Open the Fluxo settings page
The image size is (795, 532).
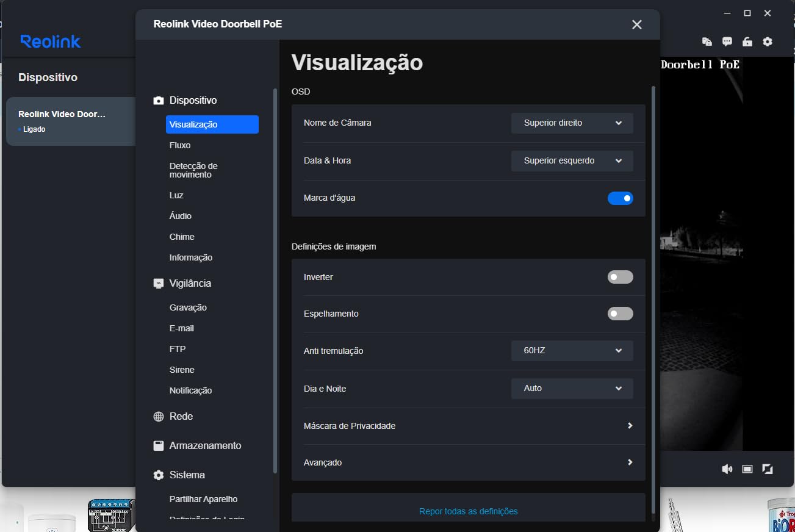(x=180, y=145)
